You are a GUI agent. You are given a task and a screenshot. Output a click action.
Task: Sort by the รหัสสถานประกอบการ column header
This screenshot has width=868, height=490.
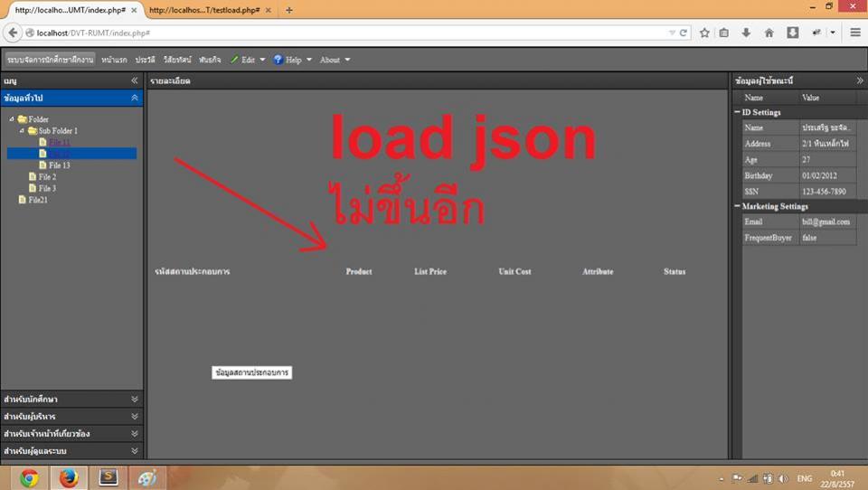tap(192, 271)
